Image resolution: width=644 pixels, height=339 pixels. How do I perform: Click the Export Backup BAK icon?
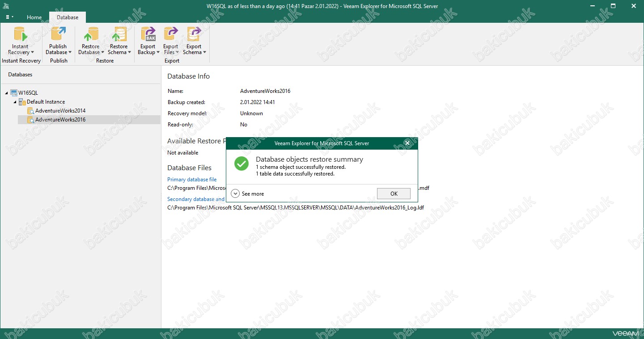148,34
